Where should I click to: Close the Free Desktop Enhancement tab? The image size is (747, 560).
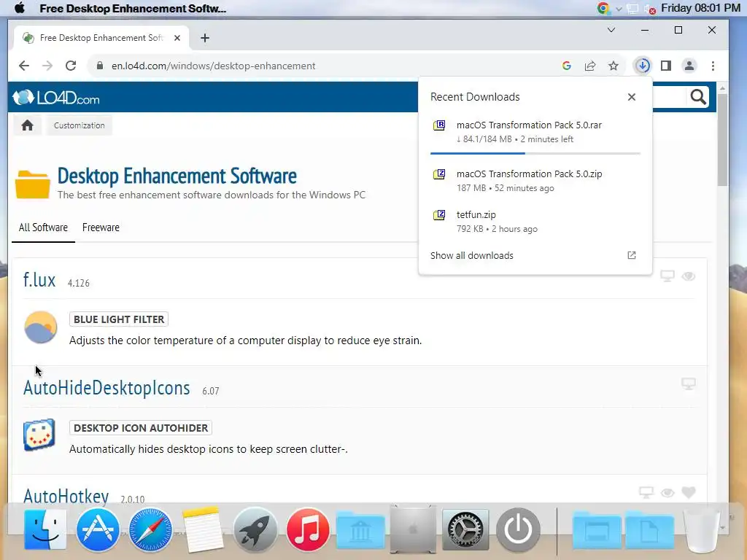[x=177, y=38]
